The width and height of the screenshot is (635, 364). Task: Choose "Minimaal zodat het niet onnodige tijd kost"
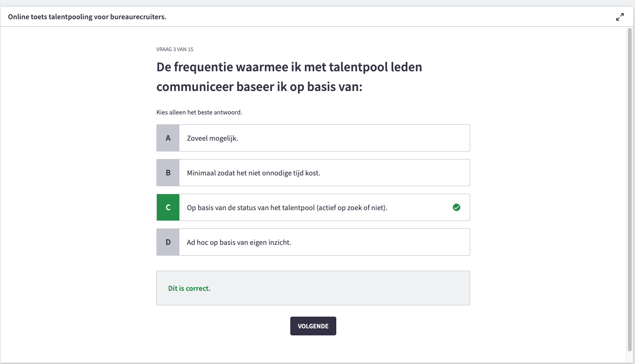[253, 173]
